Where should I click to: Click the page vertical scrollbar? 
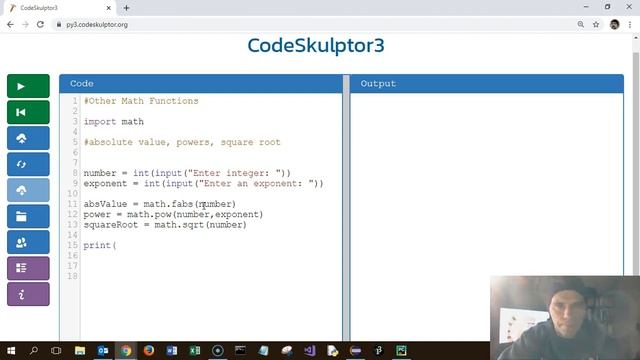point(636,163)
